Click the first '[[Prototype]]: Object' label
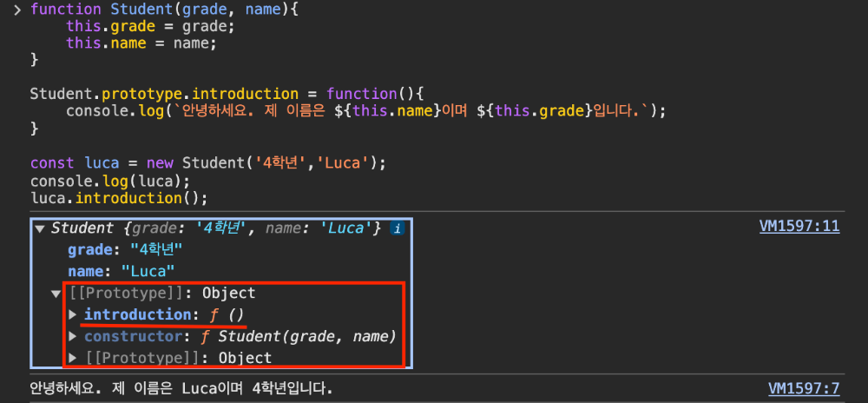The width and height of the screenshot is (868, 403). coord(163,294)
